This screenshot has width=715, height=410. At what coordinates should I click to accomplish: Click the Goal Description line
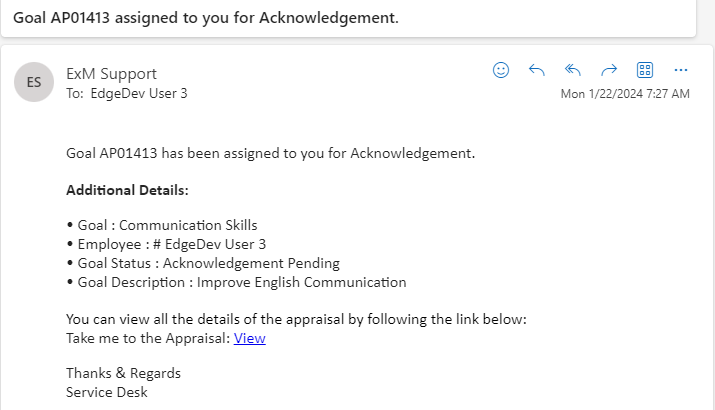(236, 282)
